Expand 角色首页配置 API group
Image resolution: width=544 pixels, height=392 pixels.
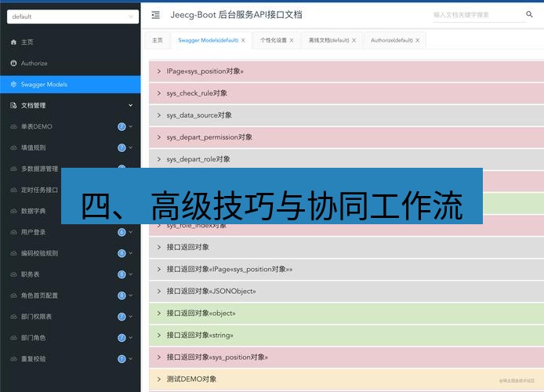click(71, 296)
